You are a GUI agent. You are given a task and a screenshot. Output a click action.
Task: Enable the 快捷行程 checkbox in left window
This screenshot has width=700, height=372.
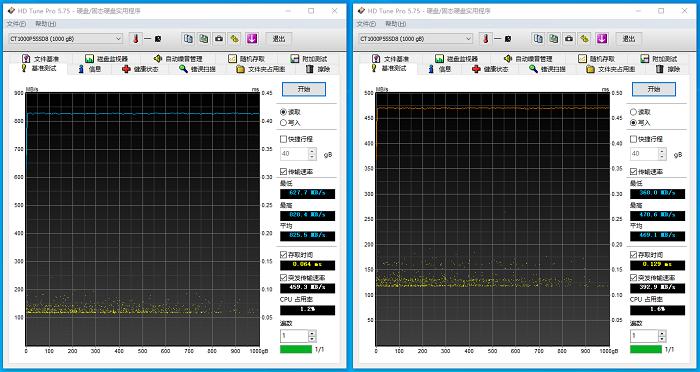click(296, 139)
